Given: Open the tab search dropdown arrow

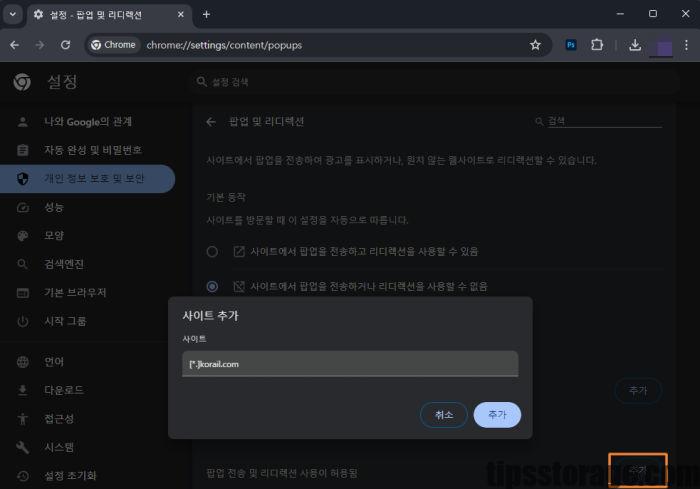Looking at the screenshot, I should [x=12, y=14].
